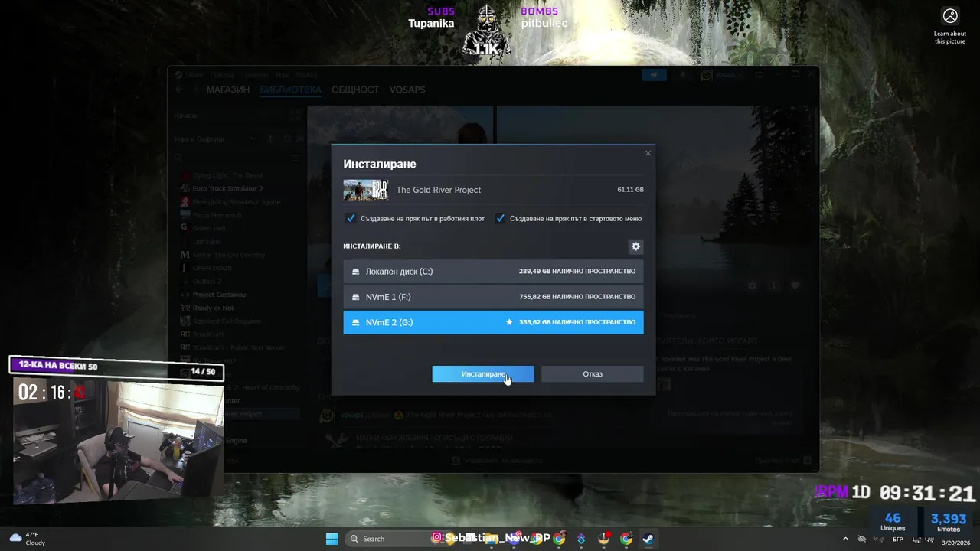Click Steam announcements megaphone button

pyautogui.click(x=654, y=75)
